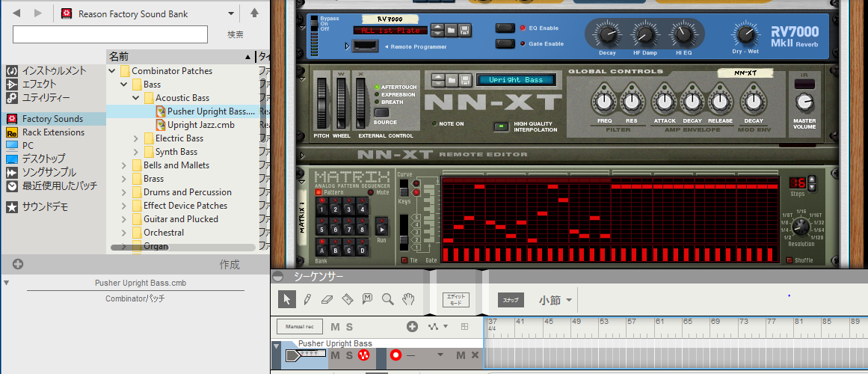Toggle High Quality Interpolation on NN-XT
Image resolution: width=868 pixels, height=374 pixels.
501,127
